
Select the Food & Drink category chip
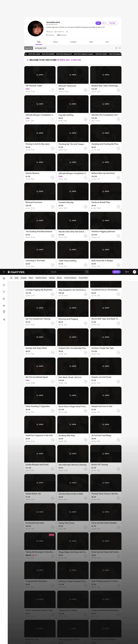click(83, 278)
